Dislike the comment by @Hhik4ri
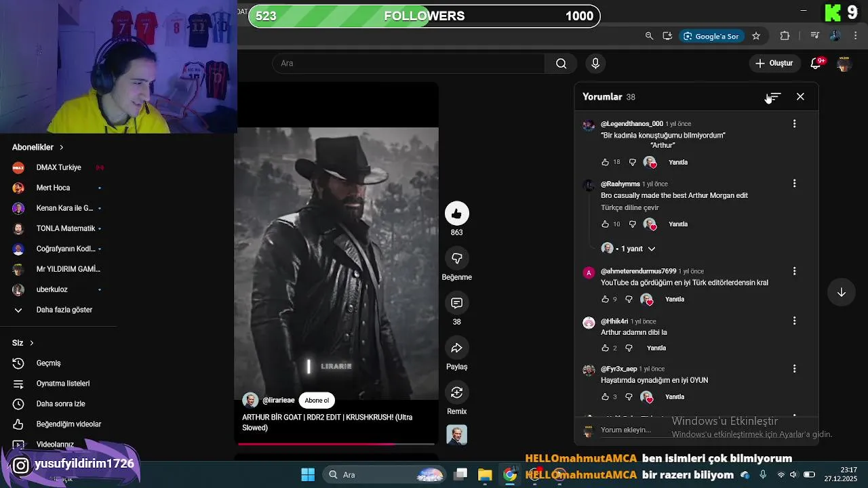Viewport: 868px width, 488px height. click(x=629, y=348)
